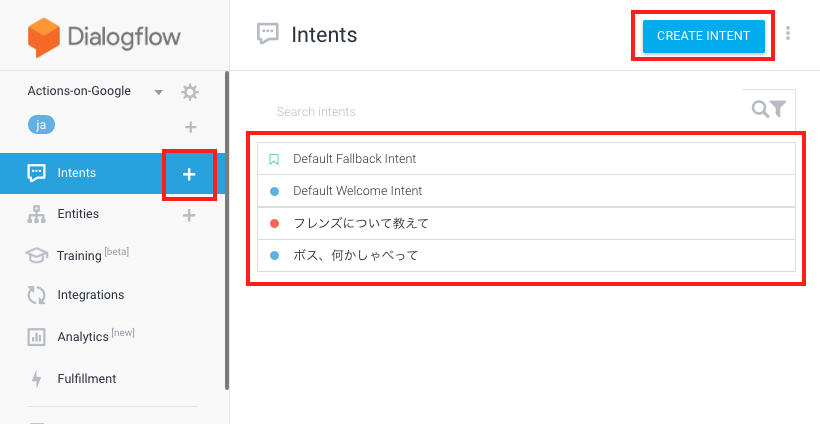Open agent settings gear icon

coord(190,93)
